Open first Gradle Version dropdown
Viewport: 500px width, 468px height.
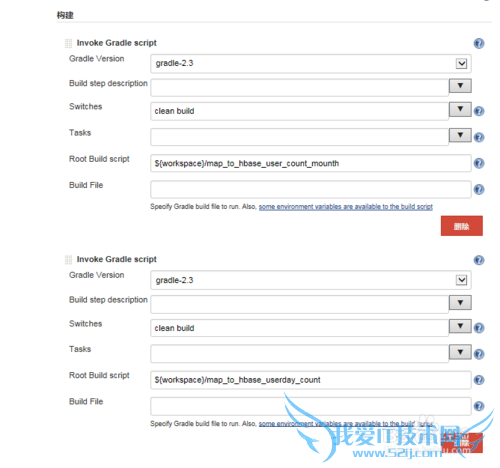click(x=461, y=63)
